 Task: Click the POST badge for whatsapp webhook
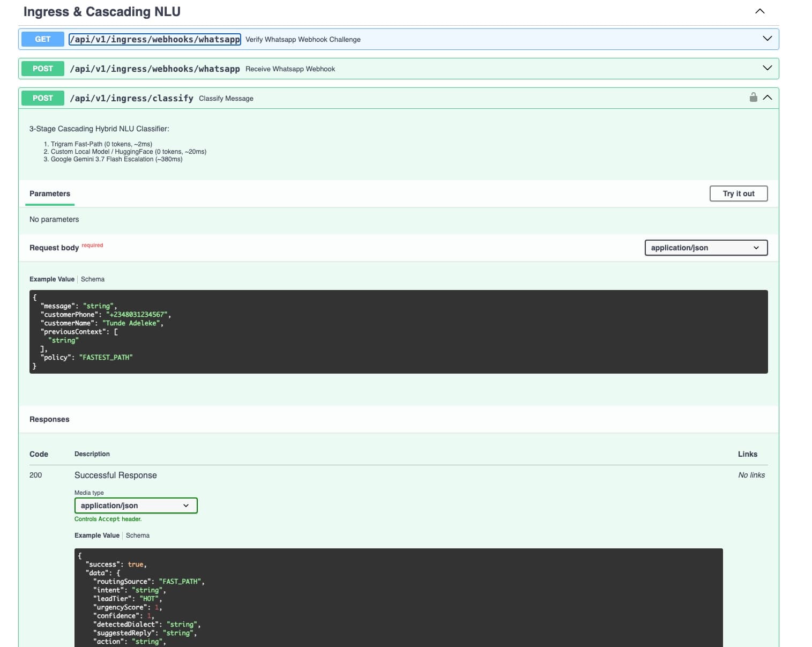coord(43,69)
